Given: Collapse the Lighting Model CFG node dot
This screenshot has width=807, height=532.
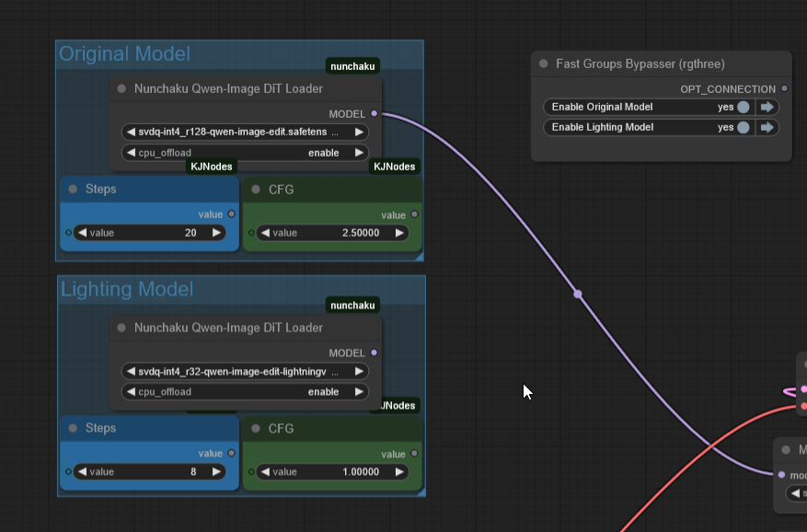Looking at the screenshot, I should click(256, 429).
